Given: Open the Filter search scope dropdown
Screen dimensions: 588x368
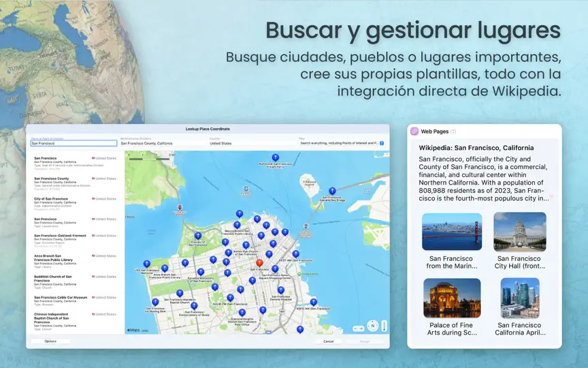Looking at the screenshot, I should coord(342,143).
